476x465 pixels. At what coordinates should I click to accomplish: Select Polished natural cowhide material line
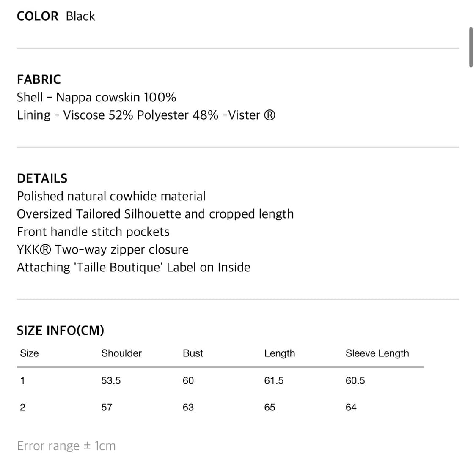(x=111, y=196)
